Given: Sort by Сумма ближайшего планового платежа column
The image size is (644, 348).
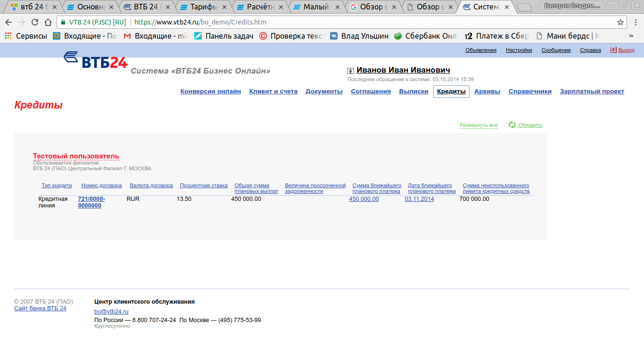Looking at the screenshot, I should click(x=377, y=188).
